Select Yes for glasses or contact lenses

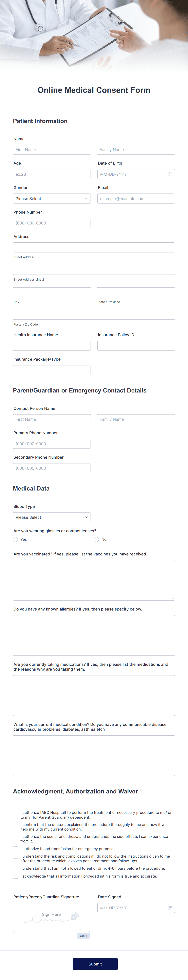coord(16,540)
